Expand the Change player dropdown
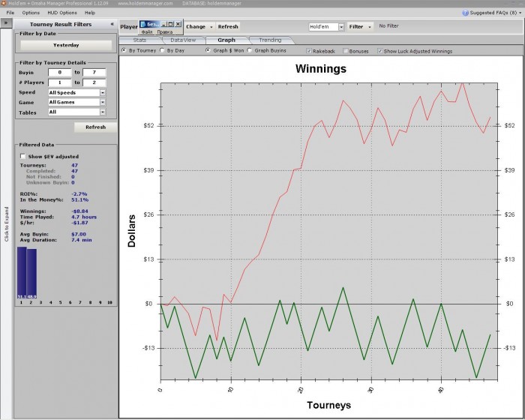This screenshot has width=525, height=420. [x=211, y=27]
